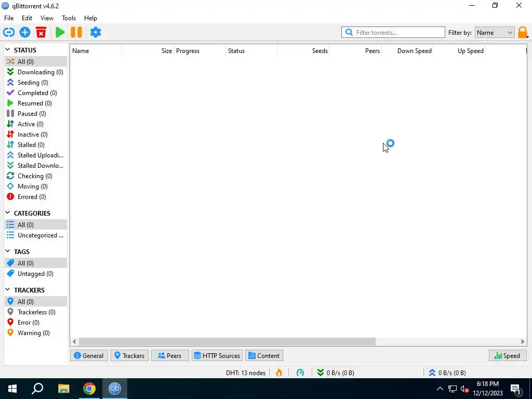Open the Speed graph tab
The height and width of the screenshot is (399, 532).
(508, 355)
